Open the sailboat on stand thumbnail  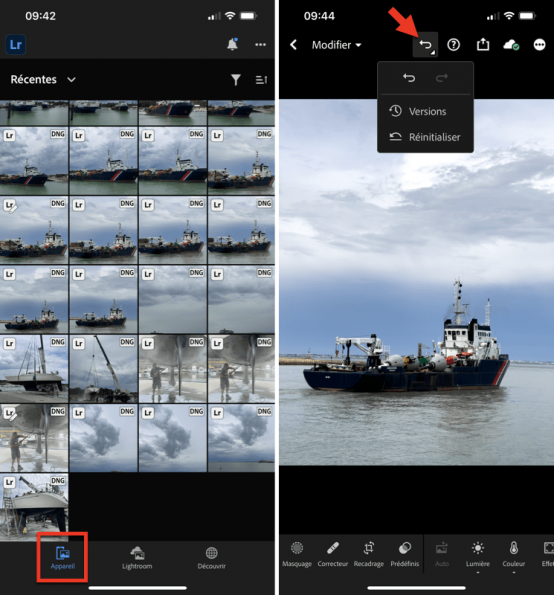pos(34,369)
